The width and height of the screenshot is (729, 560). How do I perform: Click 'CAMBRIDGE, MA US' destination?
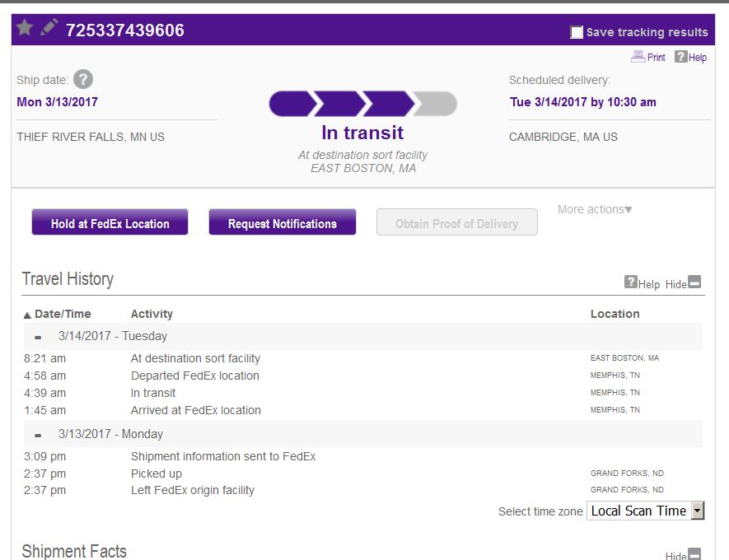click(563, 137)
